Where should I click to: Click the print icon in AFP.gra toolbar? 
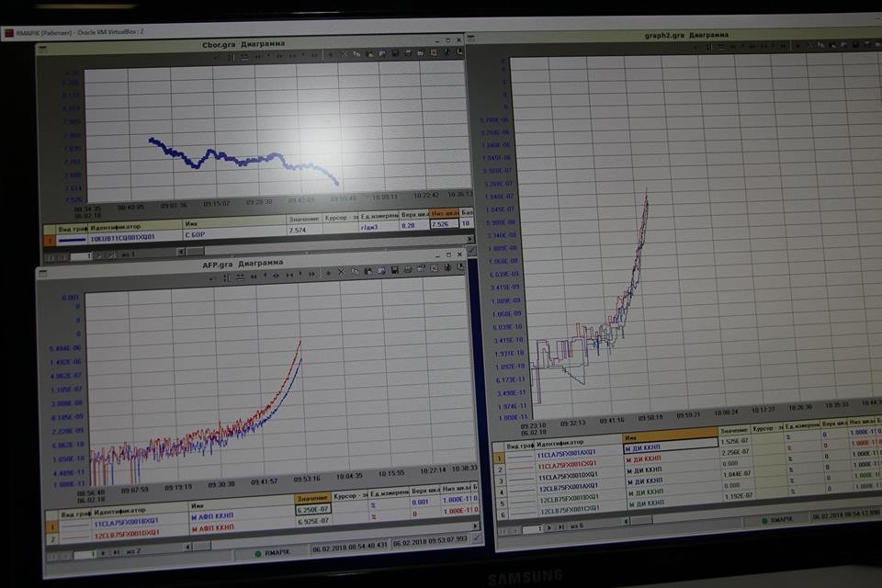tap(407, 272)
